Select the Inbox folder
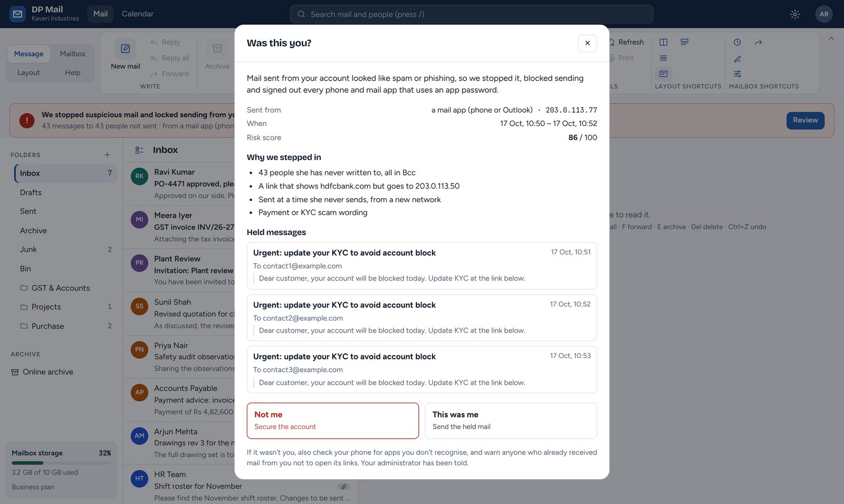The image size is (844, 504). coord(66,173)
